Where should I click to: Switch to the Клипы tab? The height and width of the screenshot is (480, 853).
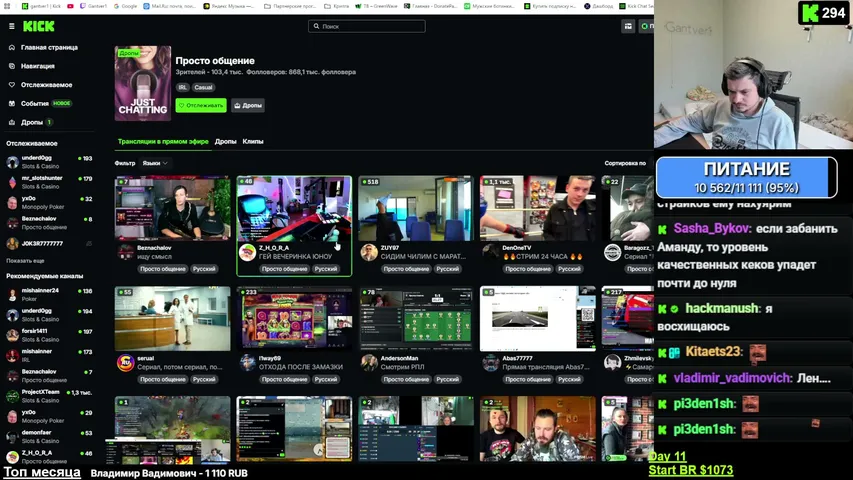coord(253,141)
